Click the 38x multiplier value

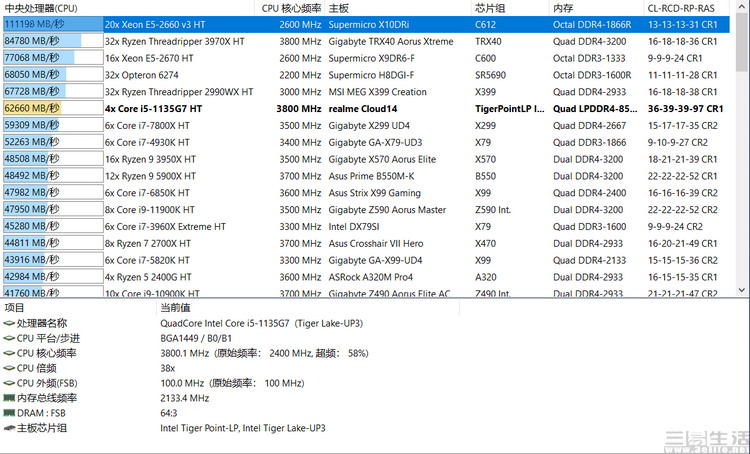(167, 368)
